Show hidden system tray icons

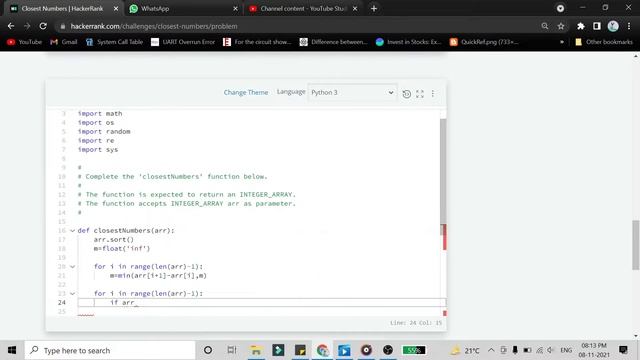491,350
